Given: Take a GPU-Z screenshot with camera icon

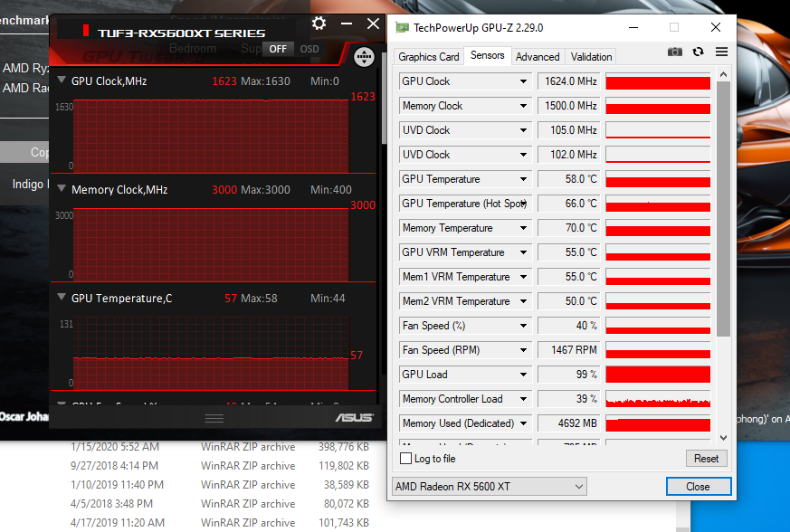Looking at the screenshot, I should tap(675, 52).
